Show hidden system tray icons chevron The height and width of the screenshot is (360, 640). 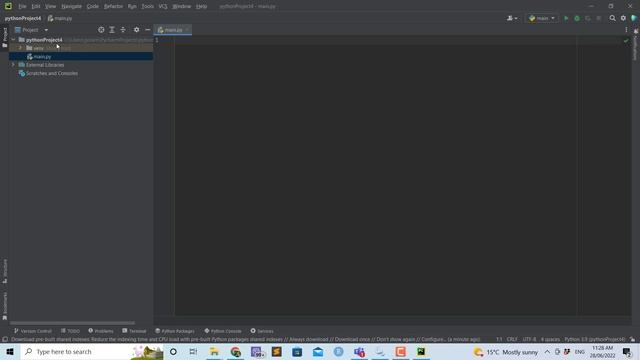(x=547, y=351)
